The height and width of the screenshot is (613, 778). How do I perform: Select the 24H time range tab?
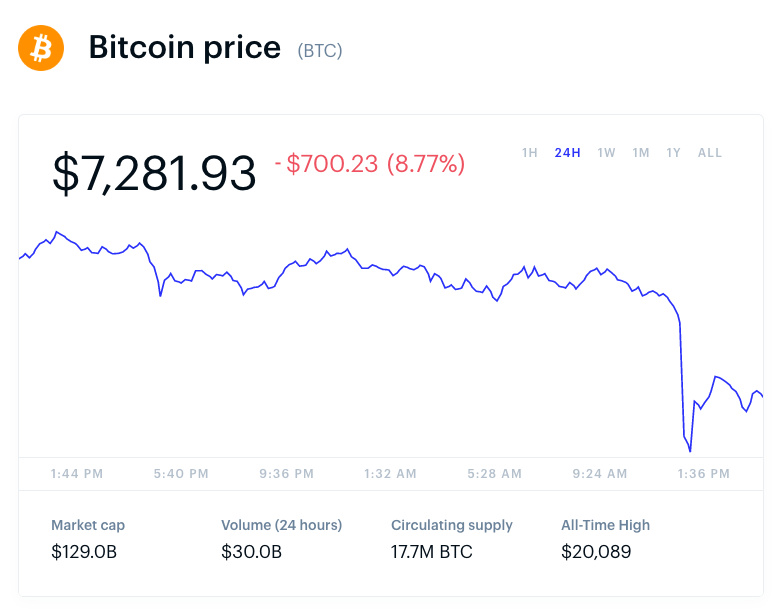click(x=567, y=153)
